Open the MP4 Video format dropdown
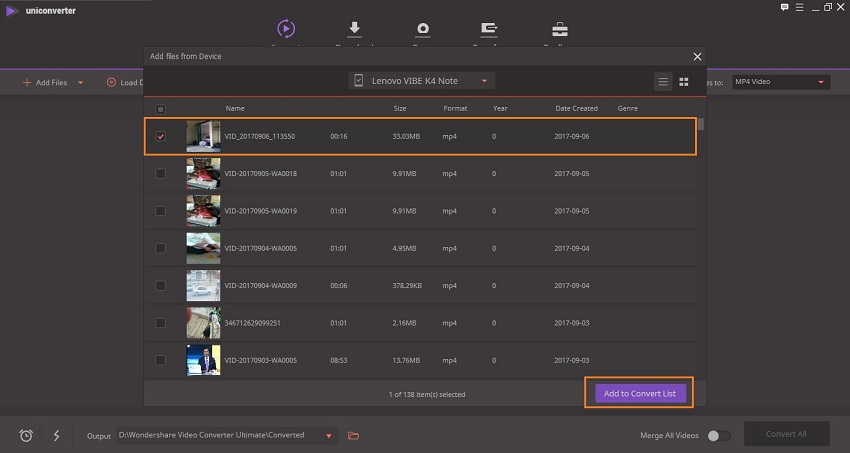Screen dimensions: 850x453 click(781, 82)
